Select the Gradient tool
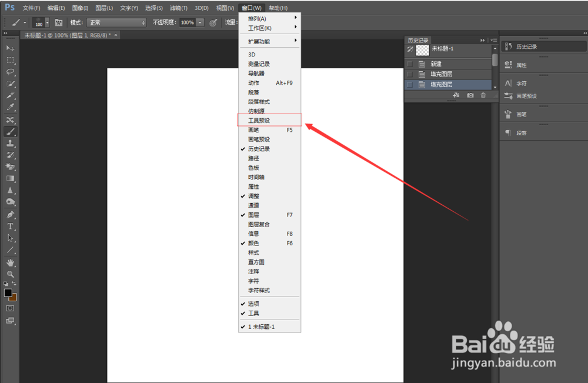 click(x=10, y=179)
